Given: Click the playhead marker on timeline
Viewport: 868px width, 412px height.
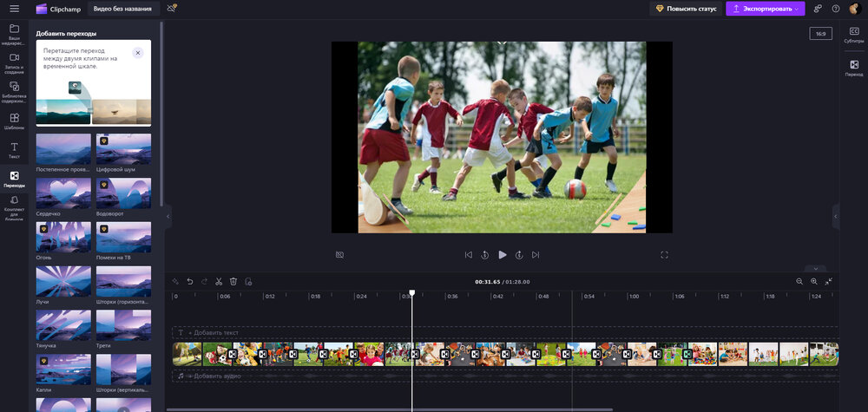Looking at the screenshot, I should [411, 292].
